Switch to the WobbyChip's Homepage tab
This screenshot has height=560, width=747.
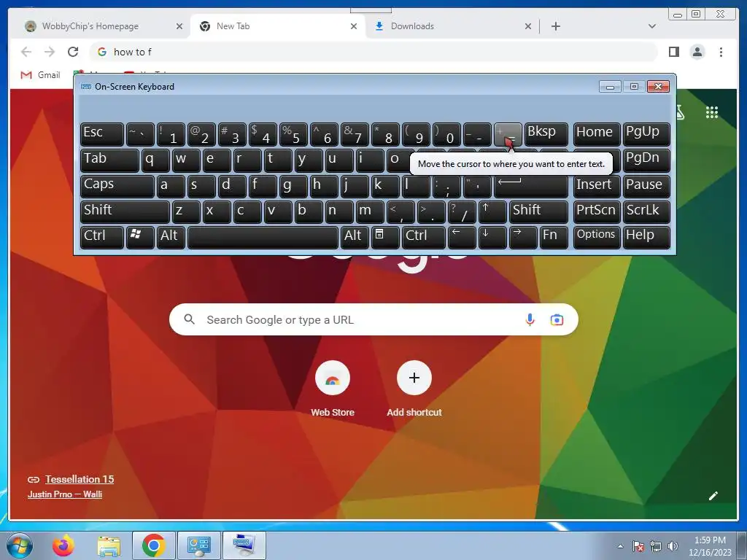(x=90, y=26)
